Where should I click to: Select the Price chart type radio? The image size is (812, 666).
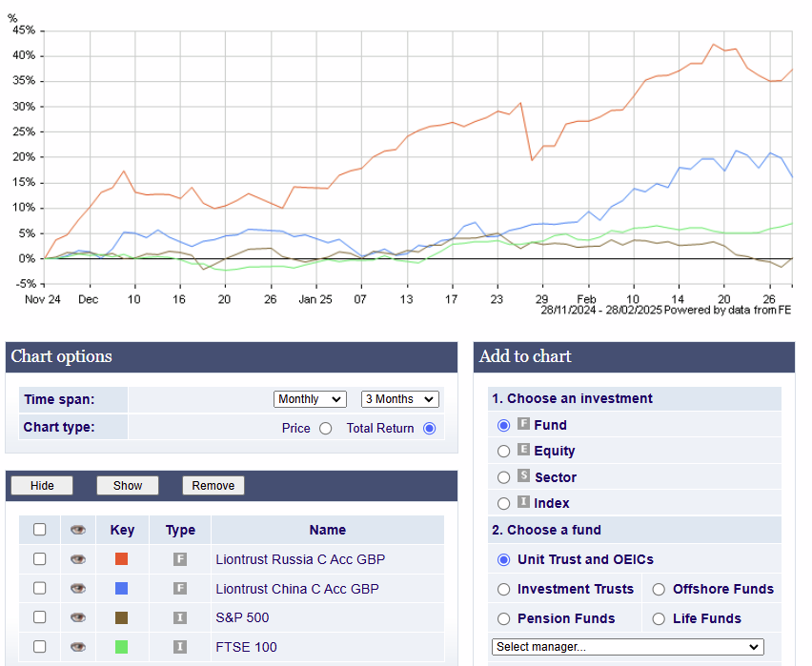[x=326, y=429]
